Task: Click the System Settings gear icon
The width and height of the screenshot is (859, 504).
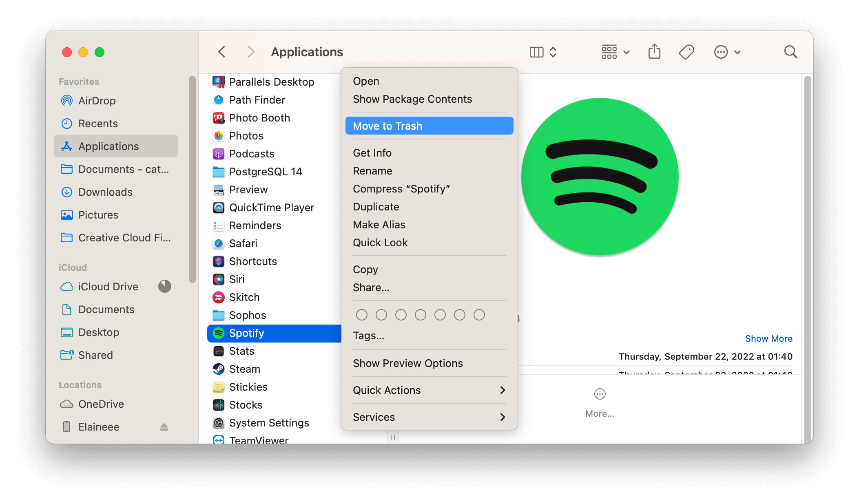Action: point(219,423)
